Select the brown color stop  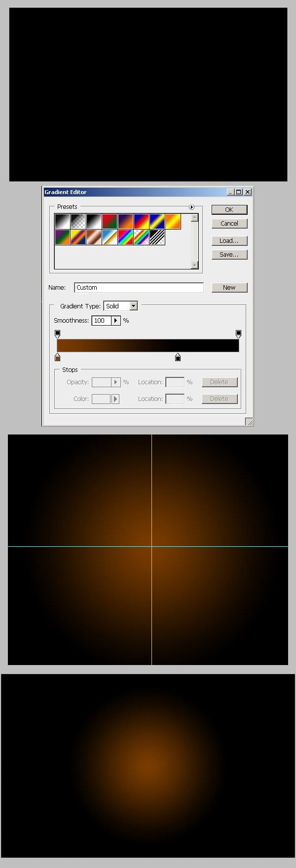pos(58,357)
